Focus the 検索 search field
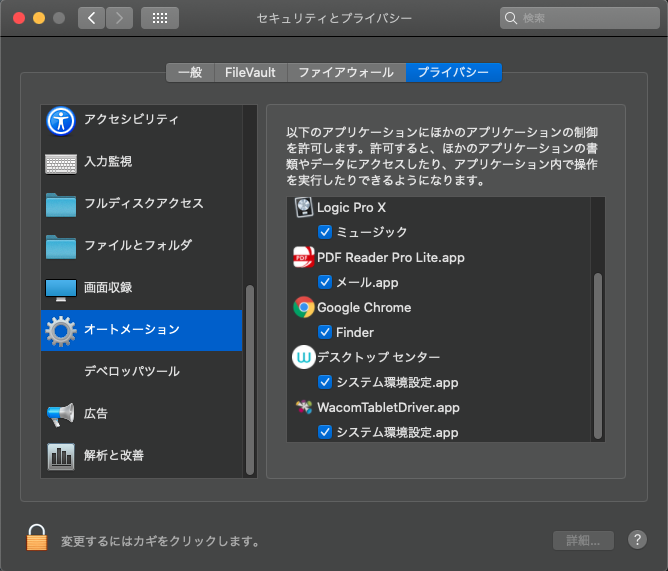Image resolution: width=668 pixels, height=571 pixels. tap(580, 18)
